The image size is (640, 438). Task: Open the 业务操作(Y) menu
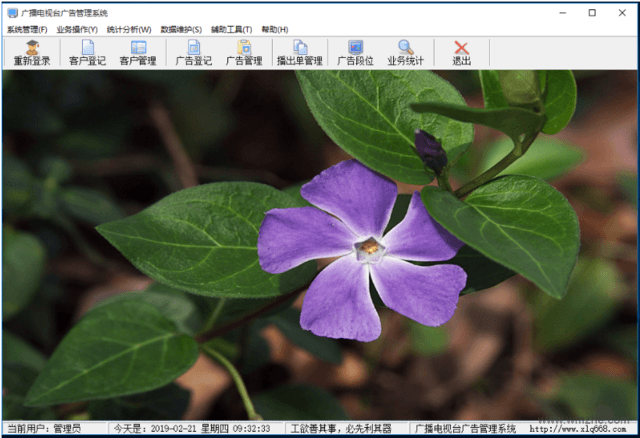[x=77, y=29]
